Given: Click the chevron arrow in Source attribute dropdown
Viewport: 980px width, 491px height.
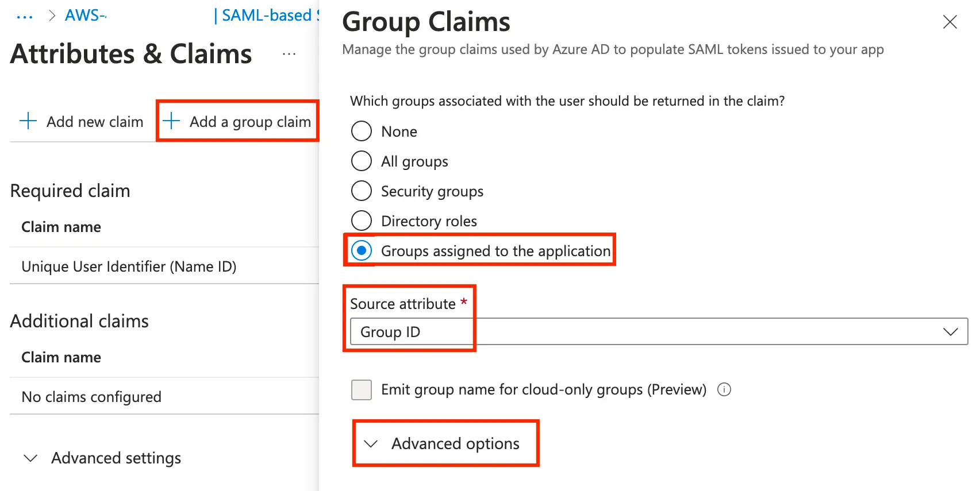Looking at the screenshot, I should [x=951, y=332].
